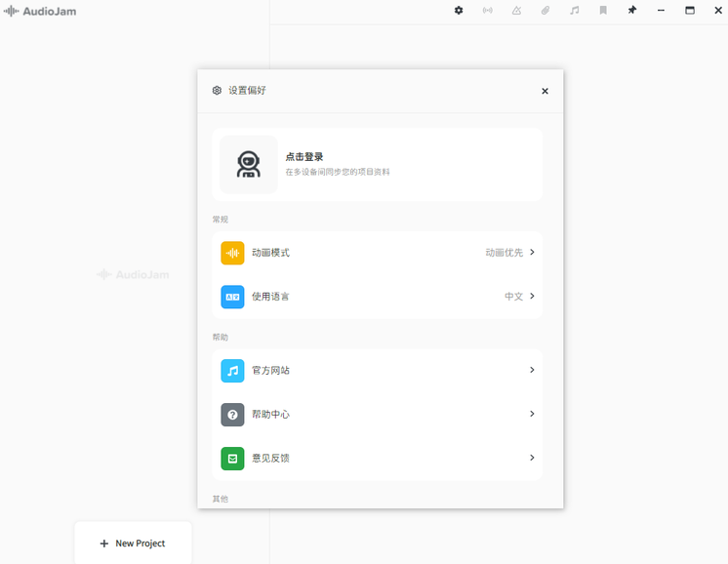The image size is (728, 564).
Task: Click the yellow waveform 动画模式 icon
Action: click(232, 253)
